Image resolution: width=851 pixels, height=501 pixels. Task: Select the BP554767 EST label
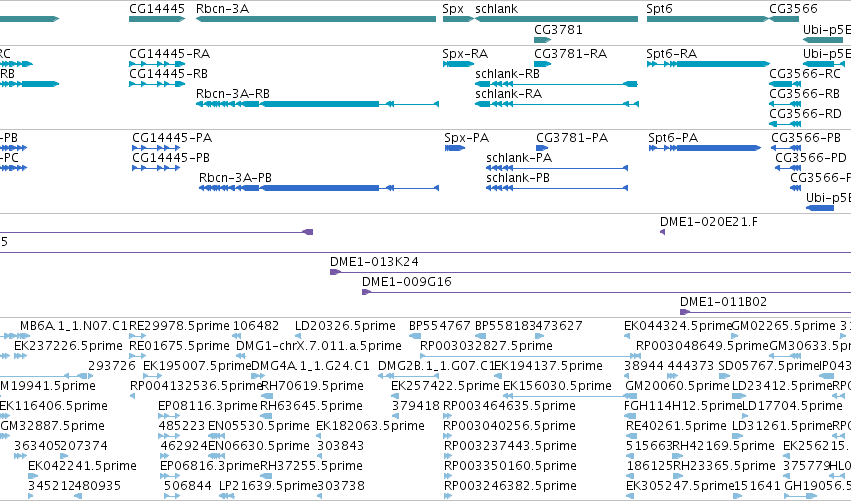[440, 326]
